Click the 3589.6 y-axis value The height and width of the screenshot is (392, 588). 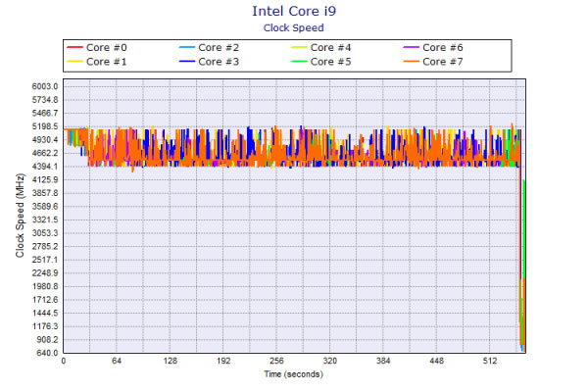[45, 207]
